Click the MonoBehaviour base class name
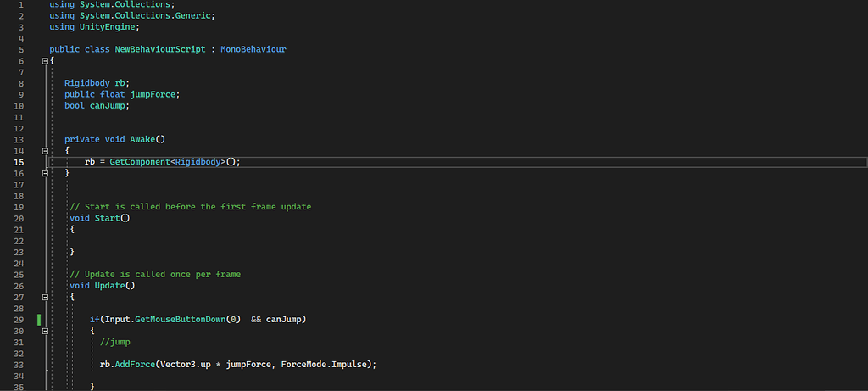Screen dimensions: 868x391 click(253, 49)
